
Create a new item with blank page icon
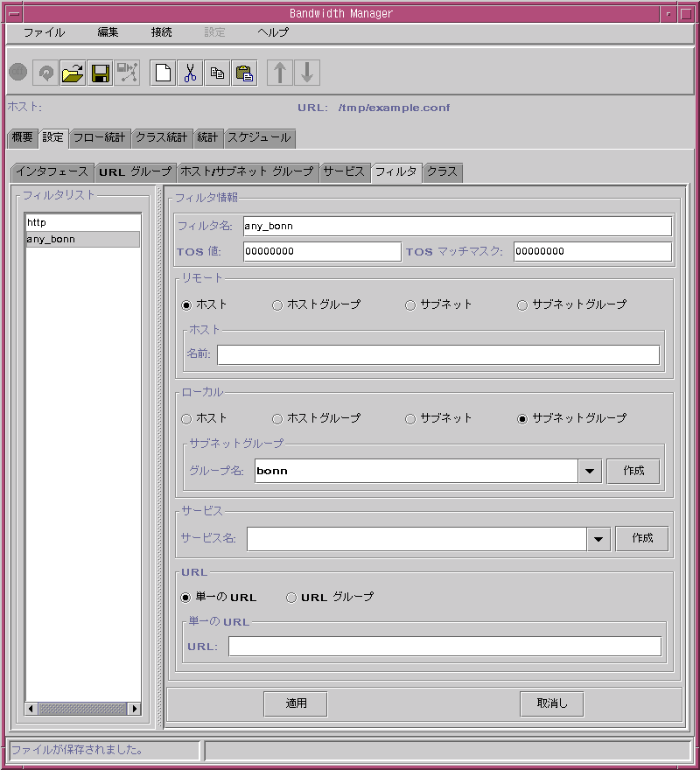(163, 73)
